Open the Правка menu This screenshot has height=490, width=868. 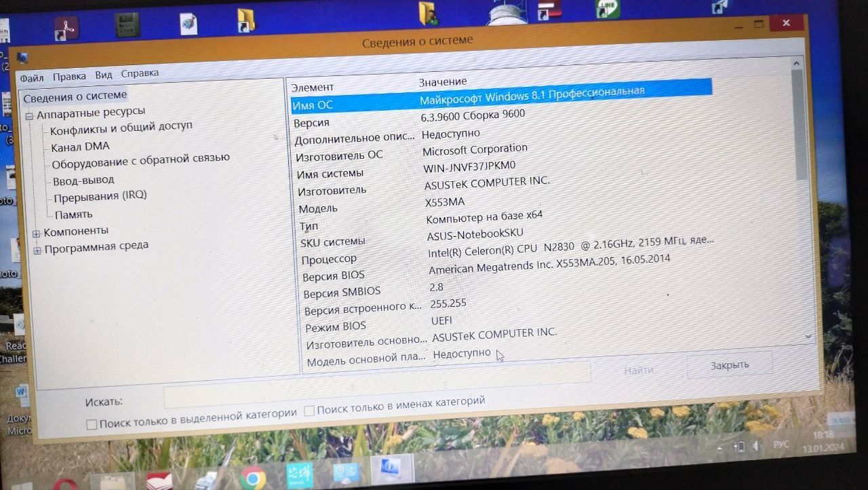click(x=69, y=77)
